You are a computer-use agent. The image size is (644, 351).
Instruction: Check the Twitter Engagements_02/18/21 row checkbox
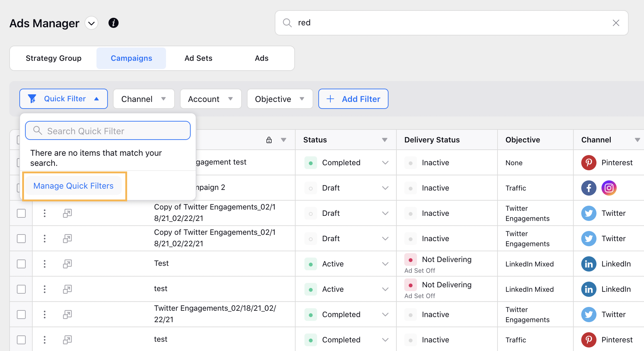21,314
